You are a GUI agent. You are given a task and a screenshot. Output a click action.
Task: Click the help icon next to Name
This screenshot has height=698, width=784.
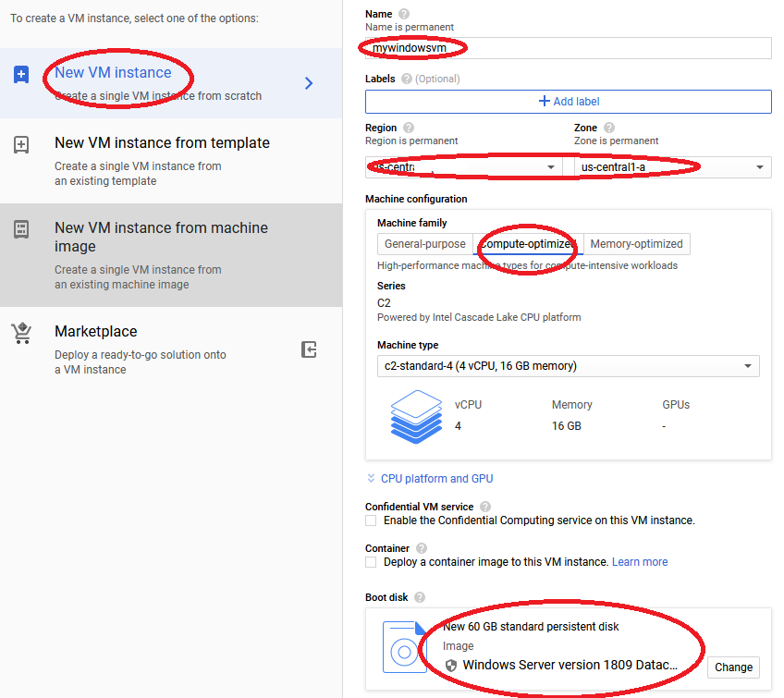click(403, 14)
